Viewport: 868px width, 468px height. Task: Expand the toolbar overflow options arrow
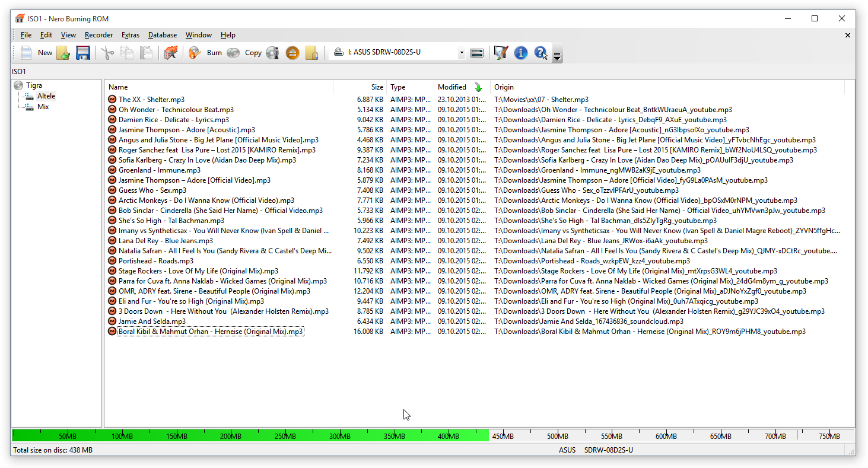557,57
